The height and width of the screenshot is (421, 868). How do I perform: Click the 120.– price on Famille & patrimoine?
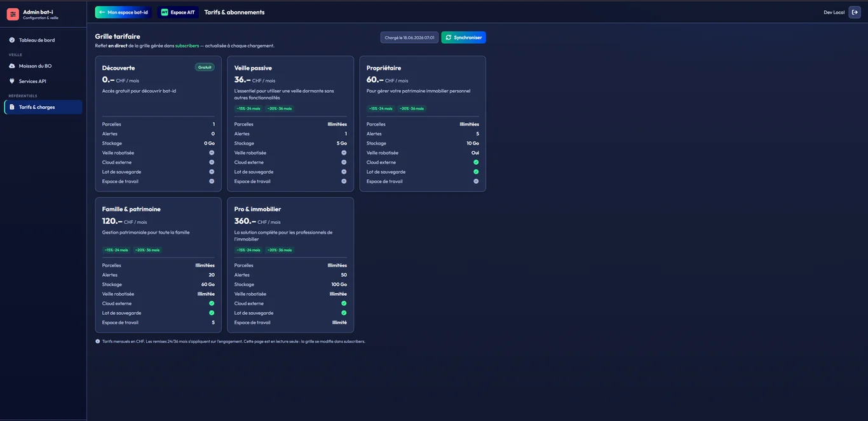(x=112, y=221)
